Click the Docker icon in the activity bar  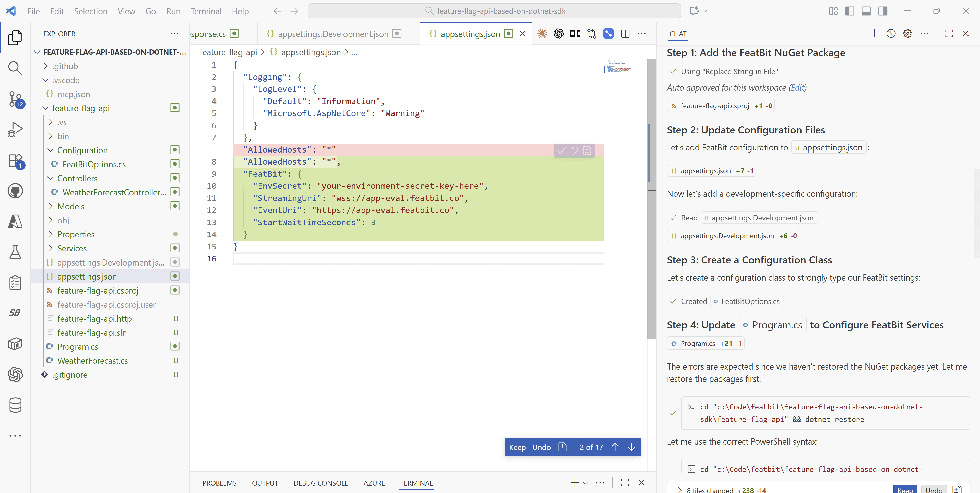15,344
